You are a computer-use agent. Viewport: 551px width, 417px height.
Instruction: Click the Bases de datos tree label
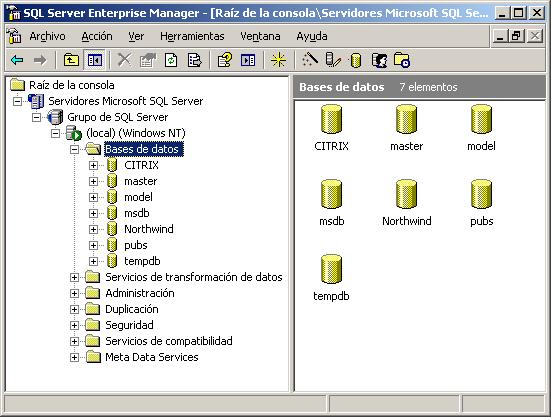tap(144, 149)
